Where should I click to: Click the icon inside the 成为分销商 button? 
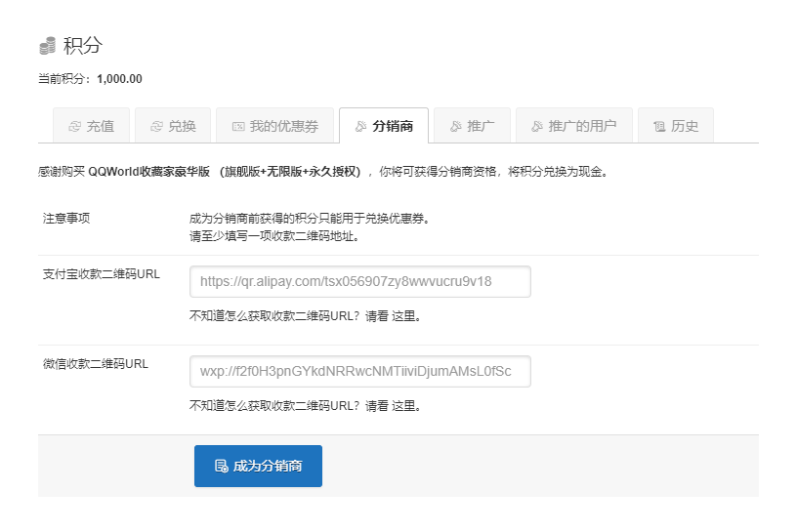[221, 467]
